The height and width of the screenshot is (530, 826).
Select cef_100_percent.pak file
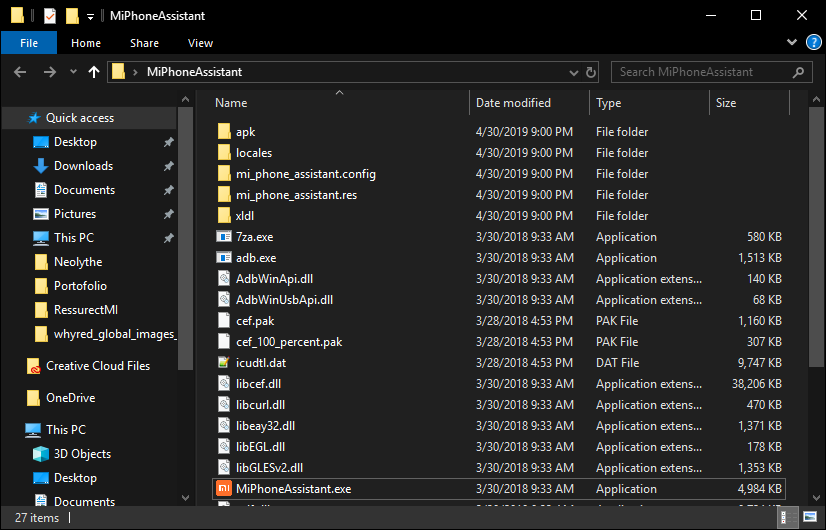[280, 342]
